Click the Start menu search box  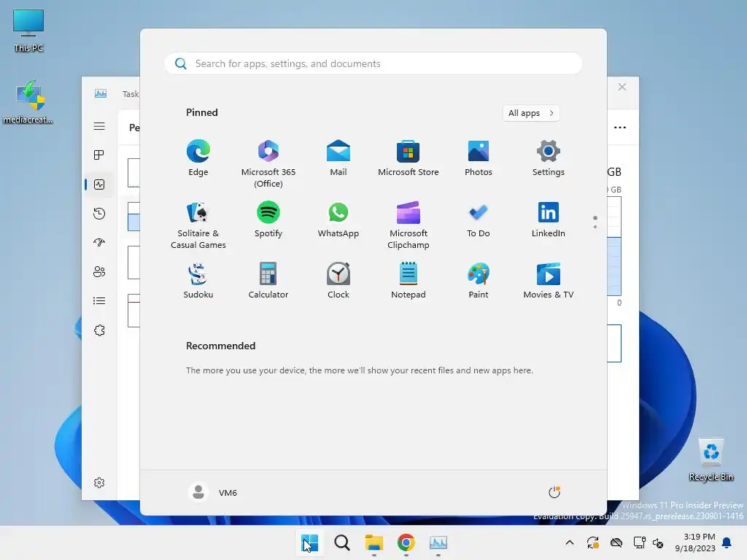point(373,63)
